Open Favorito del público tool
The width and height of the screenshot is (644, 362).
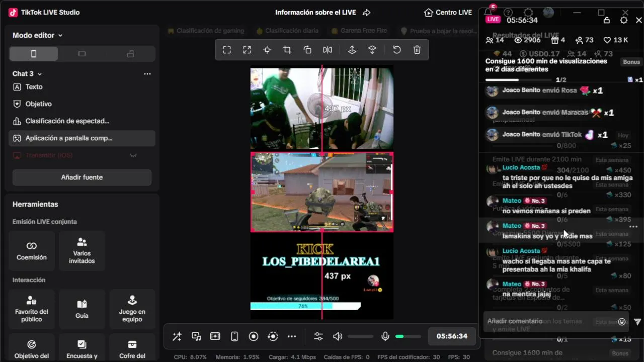point(32,309)
